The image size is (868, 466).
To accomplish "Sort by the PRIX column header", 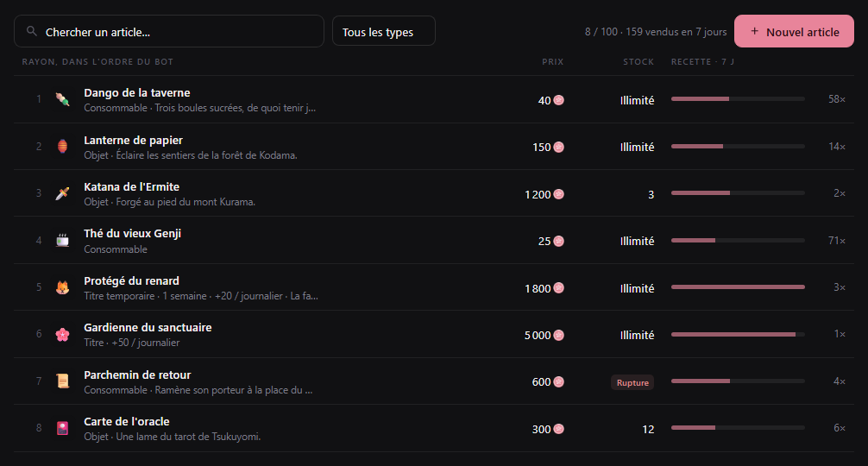I will (x=552, y=61).
